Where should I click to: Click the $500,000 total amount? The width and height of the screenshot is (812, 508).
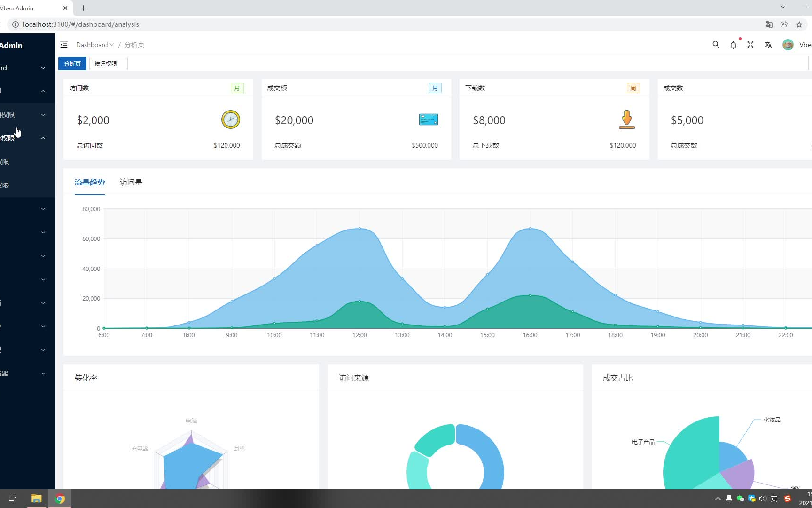425,145
